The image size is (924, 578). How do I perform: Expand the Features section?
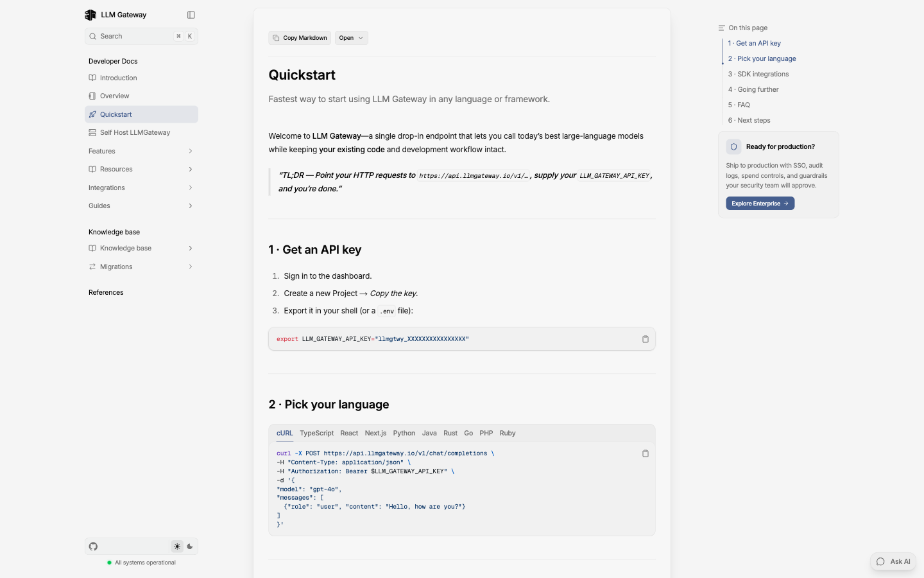pyautogui.click(x=141, y=151)
